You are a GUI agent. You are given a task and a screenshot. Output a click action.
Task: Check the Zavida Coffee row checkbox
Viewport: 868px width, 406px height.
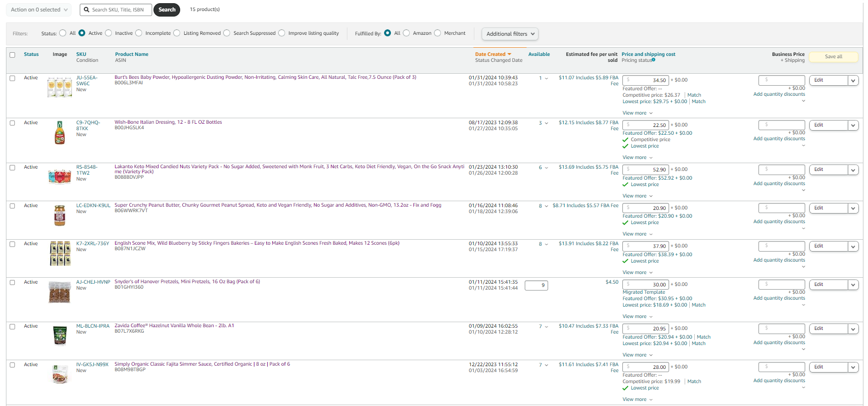point(12,327)
